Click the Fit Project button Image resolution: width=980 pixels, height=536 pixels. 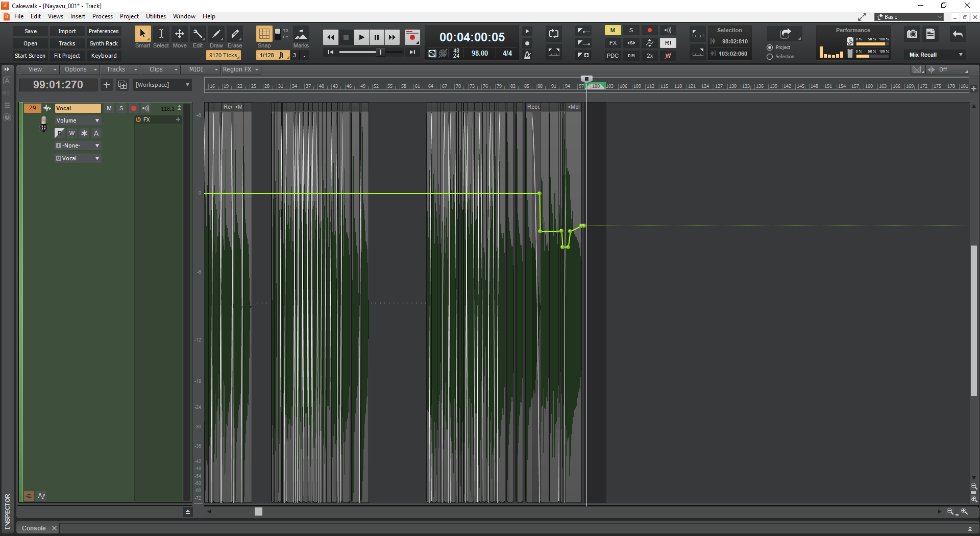67,56
